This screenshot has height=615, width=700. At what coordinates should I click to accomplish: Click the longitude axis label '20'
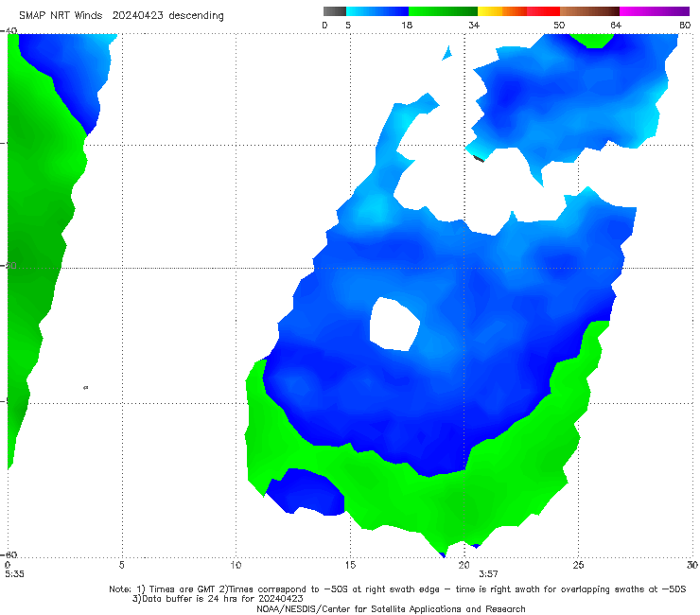pyautogui.click(x=464, y=566)
